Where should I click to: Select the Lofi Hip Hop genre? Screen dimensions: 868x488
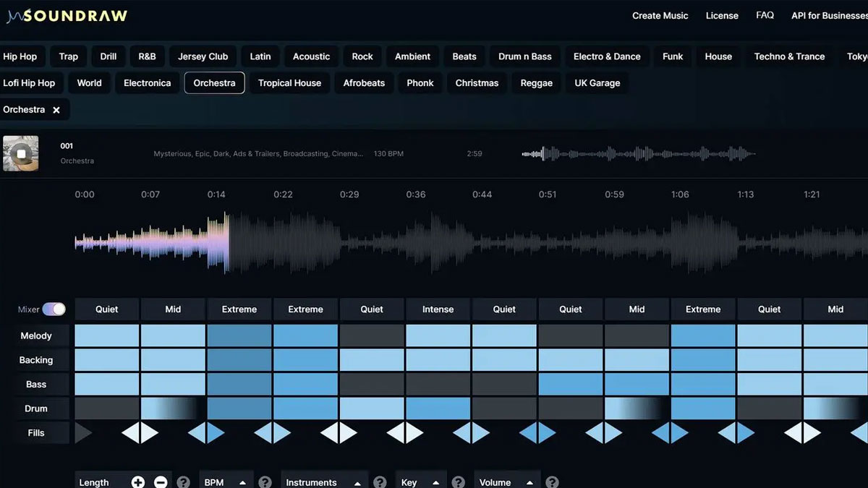[30, 83]
